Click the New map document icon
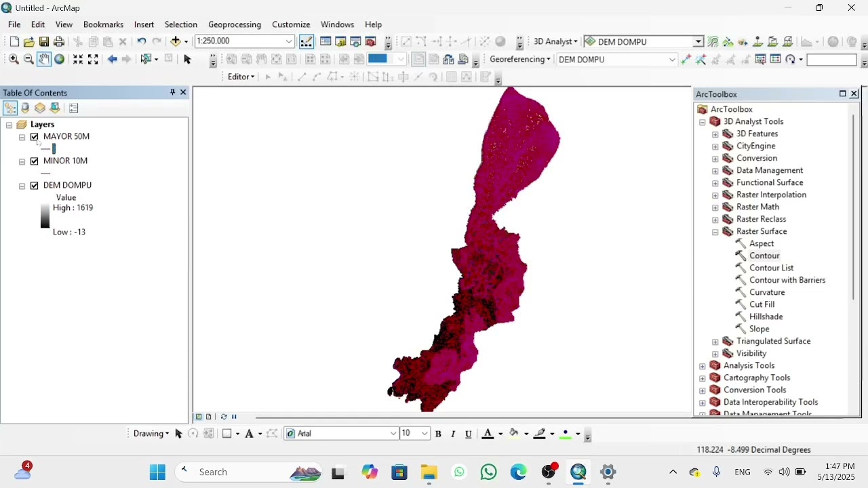The image size is (868, 488). coord(14,41)
